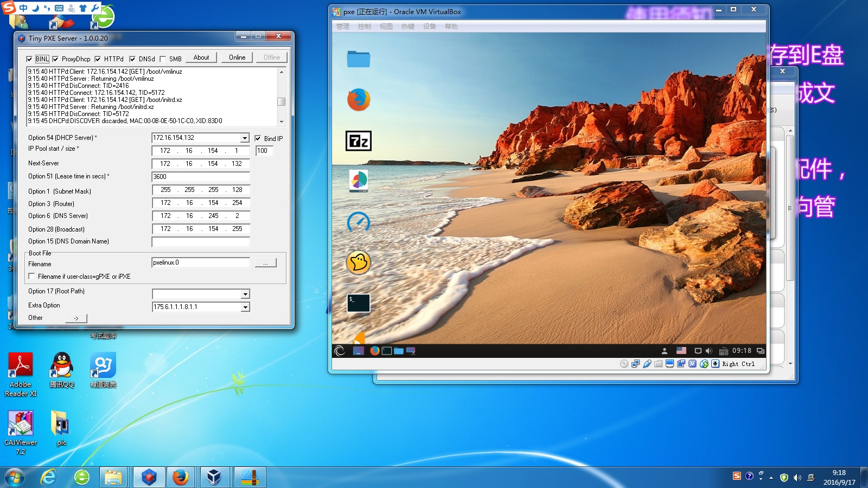Screen dimensions: 868x488
Task: Open the colorful pie chart app icon
Action: (x=359, y=181)
